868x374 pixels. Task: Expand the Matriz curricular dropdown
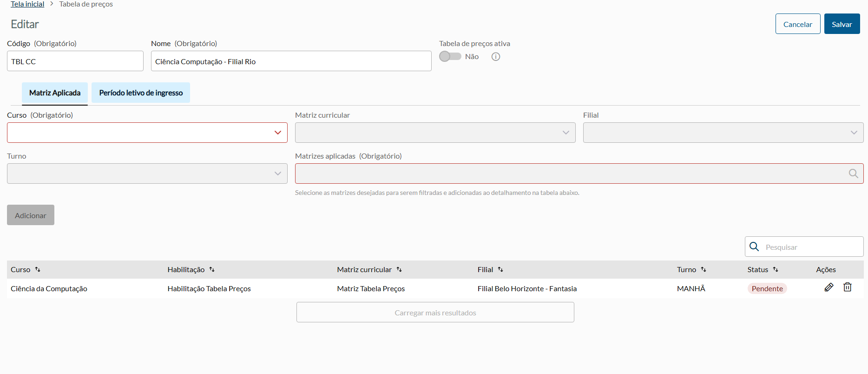(435, 133)
